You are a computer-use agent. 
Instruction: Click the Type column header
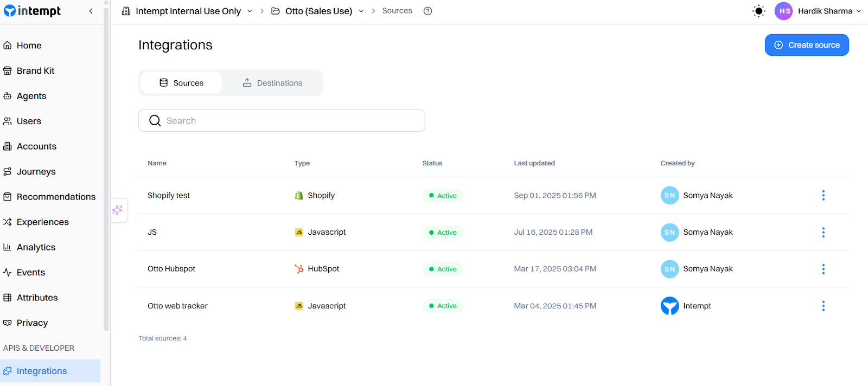[302, 163]
